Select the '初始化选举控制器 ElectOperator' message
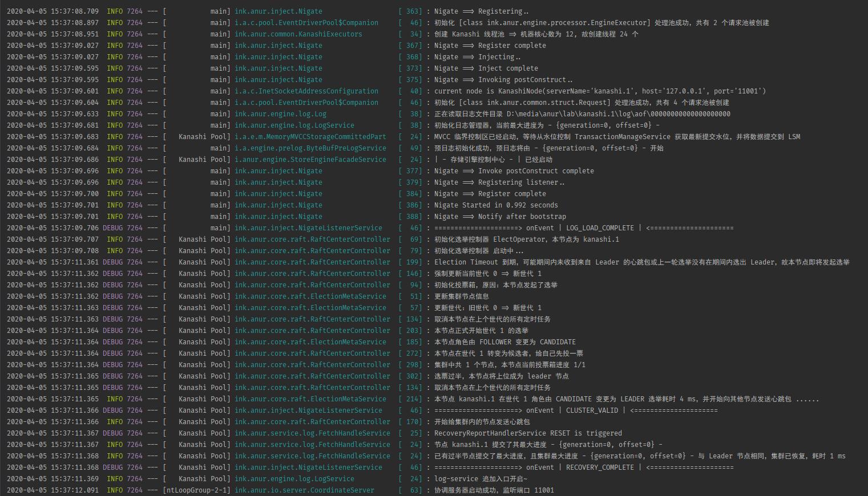Image resolution: width=868 pixels, height=496 pixels. point(526,239)
